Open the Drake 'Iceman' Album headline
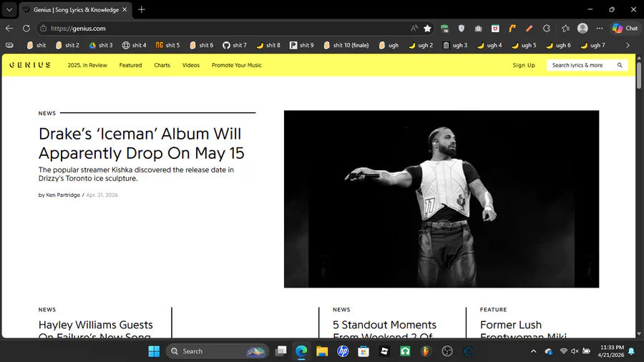Screen dimensions: 644x362 [x=141, y=143]
